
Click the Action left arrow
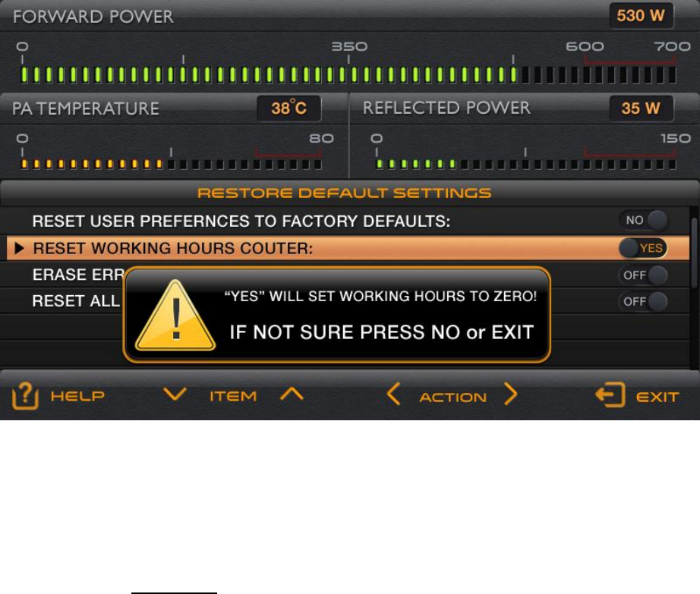click(x=393, y=394)
